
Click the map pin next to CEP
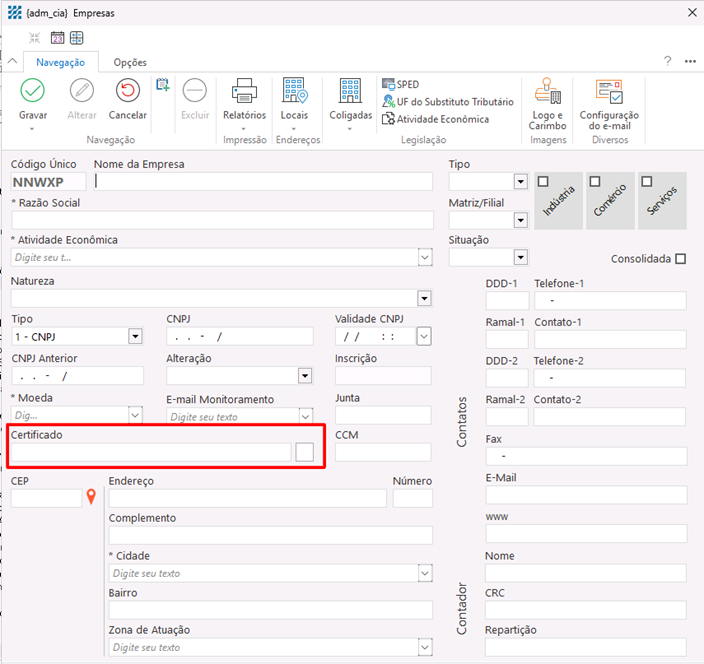[92, 497]
